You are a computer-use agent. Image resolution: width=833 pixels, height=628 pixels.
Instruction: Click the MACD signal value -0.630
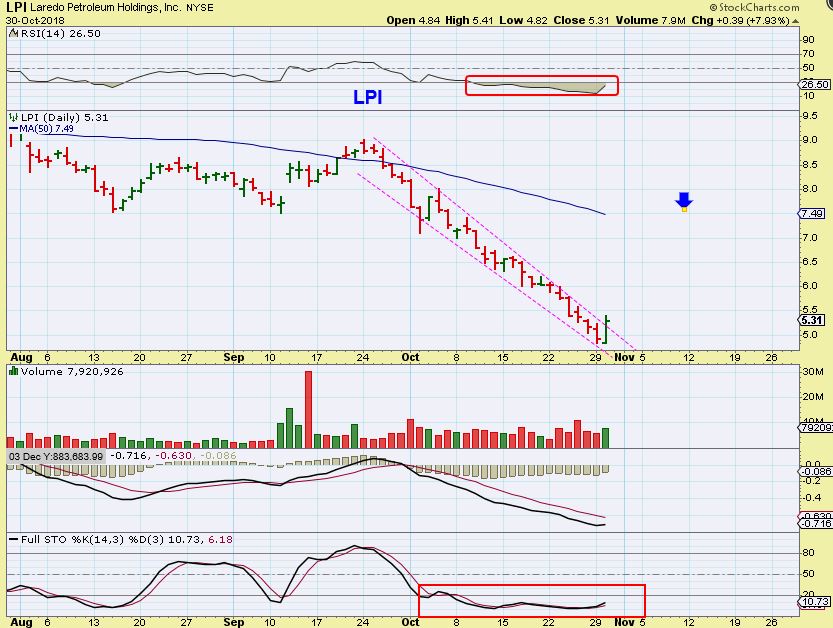172,456
